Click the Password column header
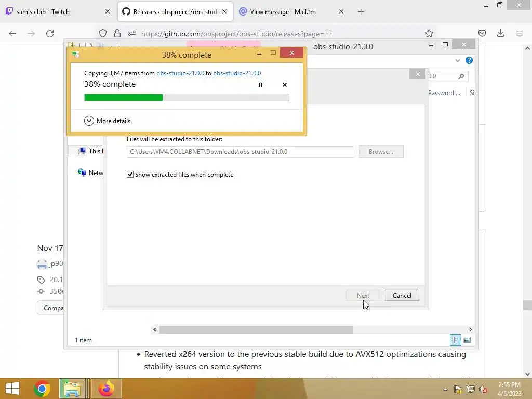This screenshot has width=532, height=399. point(444,93)
